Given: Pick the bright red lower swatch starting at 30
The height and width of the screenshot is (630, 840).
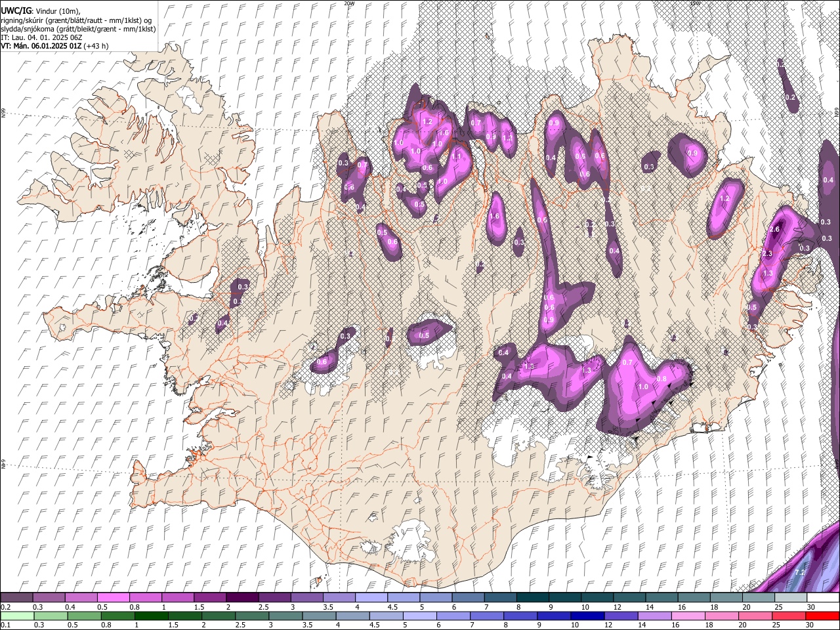Looking at the screenshot, I should 823,616.
